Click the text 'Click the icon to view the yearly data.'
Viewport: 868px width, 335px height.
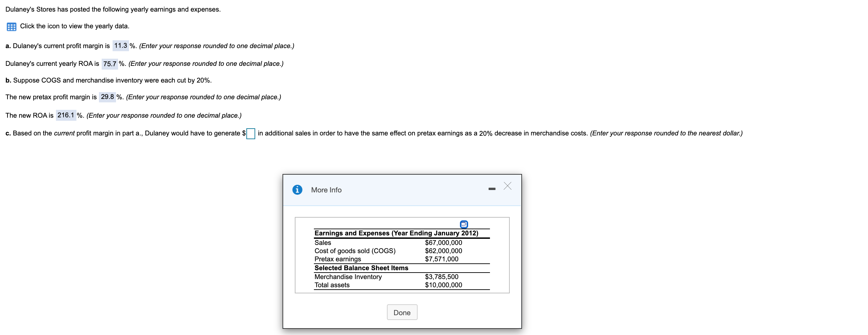(75, 26)
